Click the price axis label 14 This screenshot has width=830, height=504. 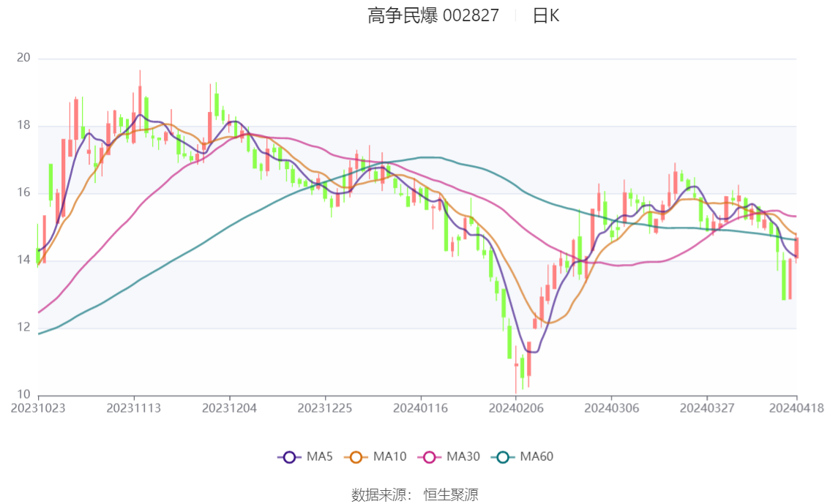[x=24, y=260]
